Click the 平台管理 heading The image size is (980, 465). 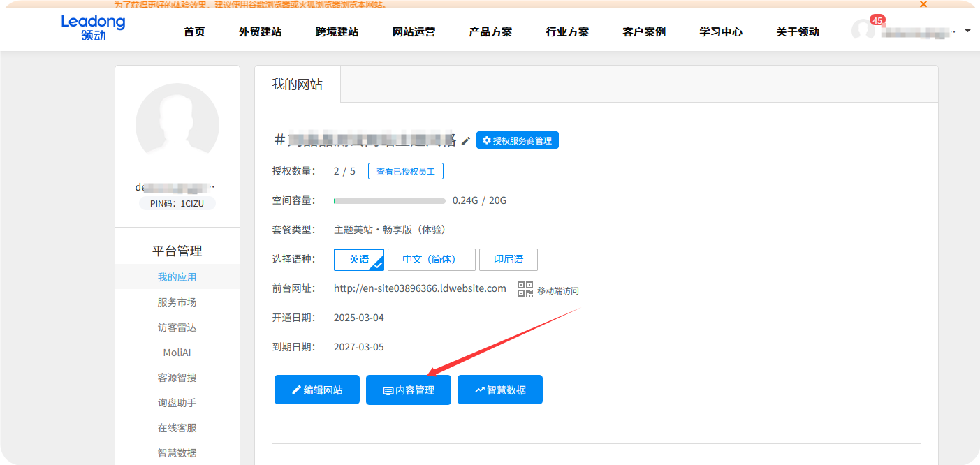click(177, 251)
